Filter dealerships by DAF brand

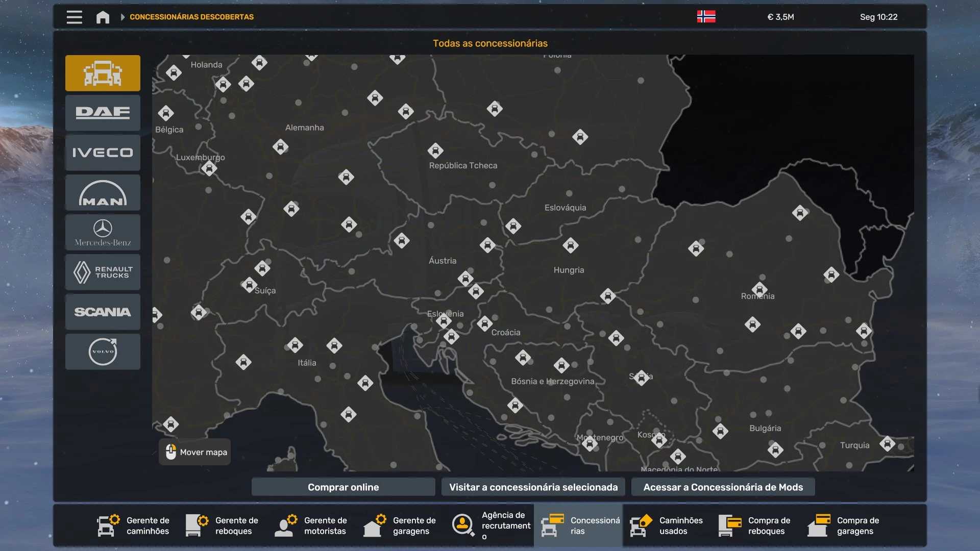103,113
